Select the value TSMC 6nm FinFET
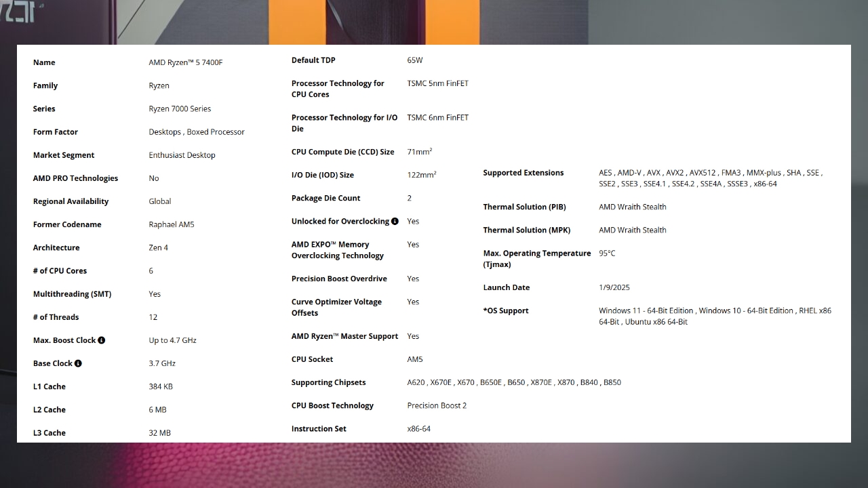The image size is (868, 488). [438, 117]
